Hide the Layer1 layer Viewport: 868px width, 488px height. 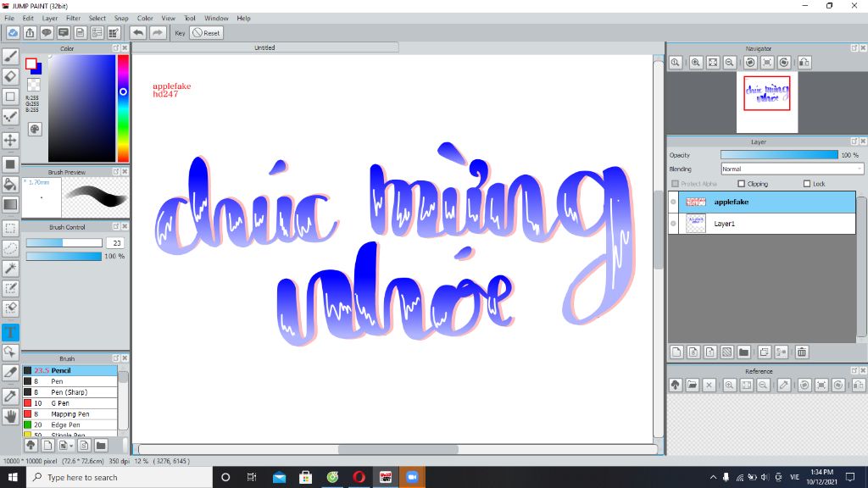coord(674,224)
